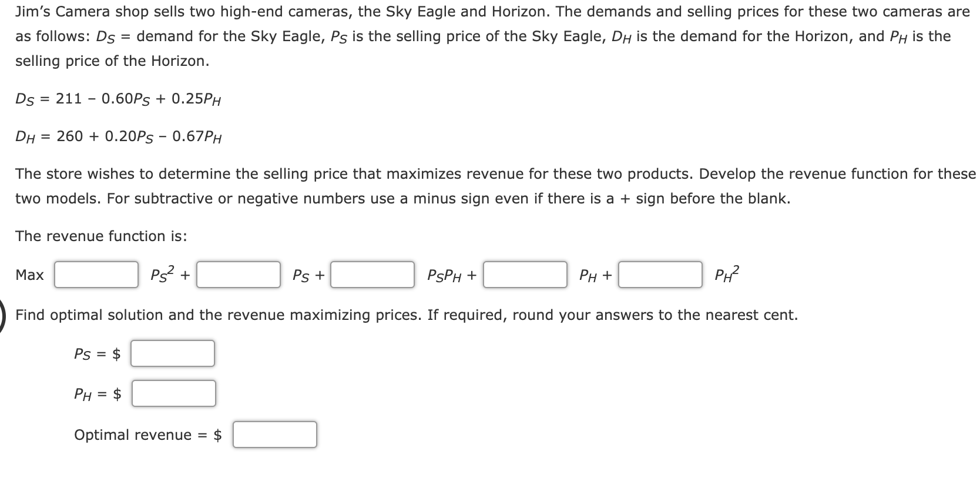Click the PS² coefficient input box after Max

point(96,275)
